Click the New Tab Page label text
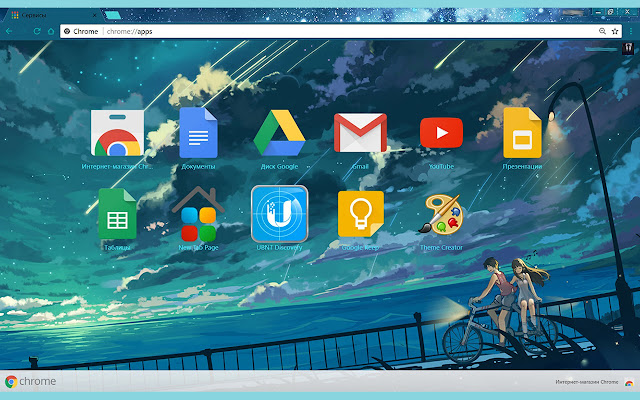 pyautogui.click(x=198, y=247)
